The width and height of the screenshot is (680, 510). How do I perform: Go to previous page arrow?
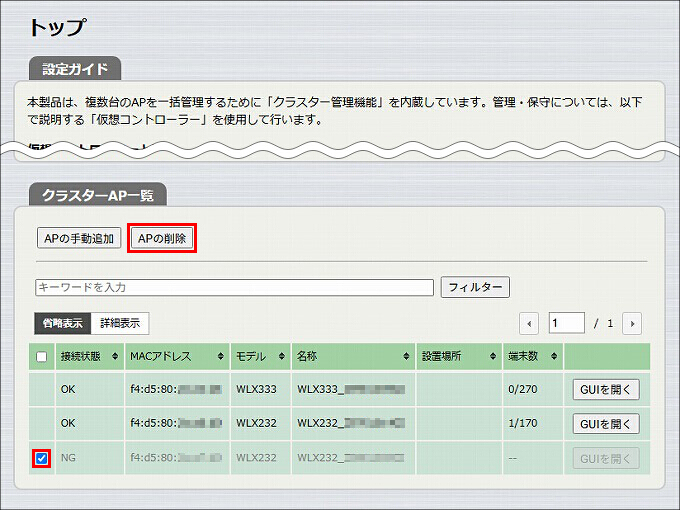tap(529, 324)
